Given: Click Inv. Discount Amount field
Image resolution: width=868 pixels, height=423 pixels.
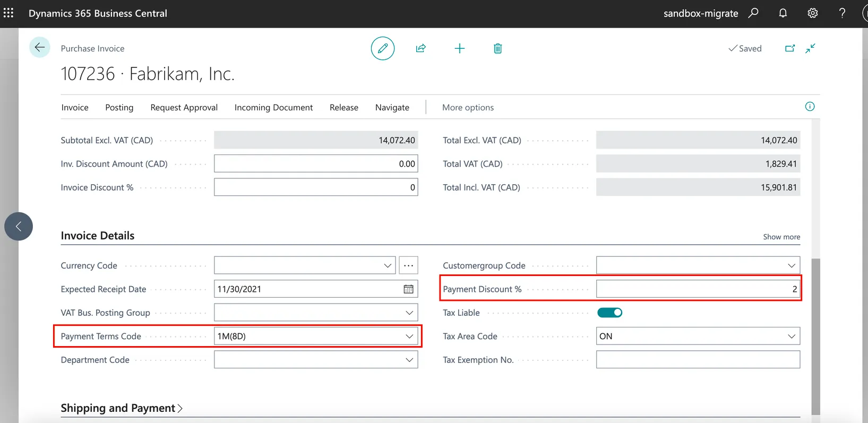Looking at the screenshot, I should (316, 163).
